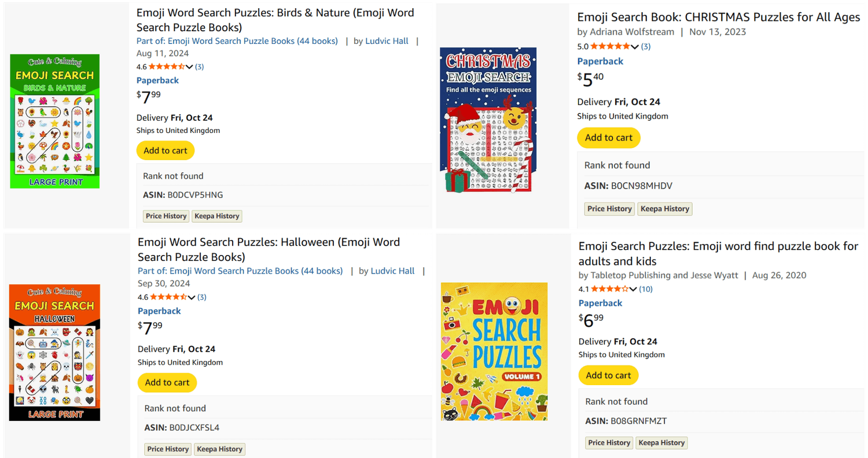Image resolution: width=868 pixels, height=458 pixels.
Task: Expand rating chevron for Halloween book
Action: tap(192, 298)
